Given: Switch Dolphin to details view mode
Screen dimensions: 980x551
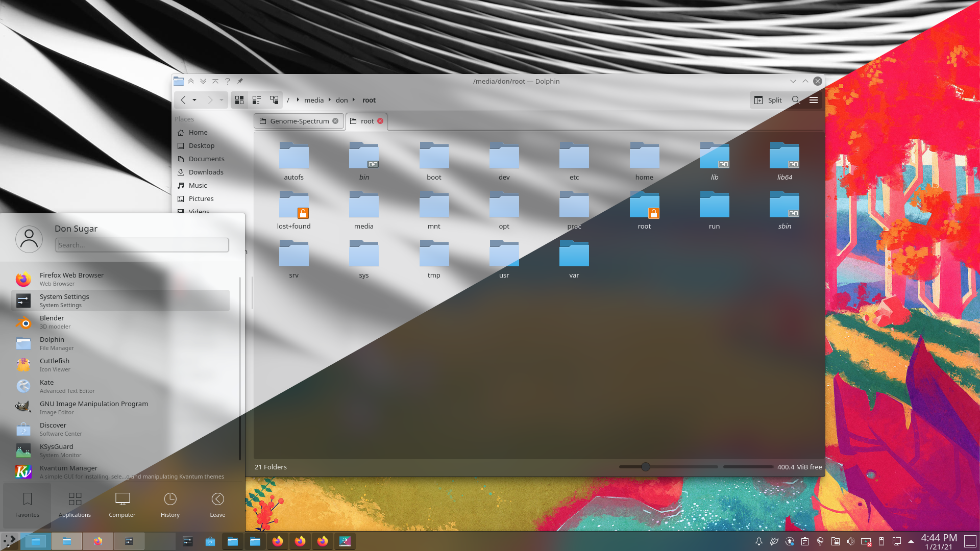Looking at the screenshot, I should click(x=274, y=100).
